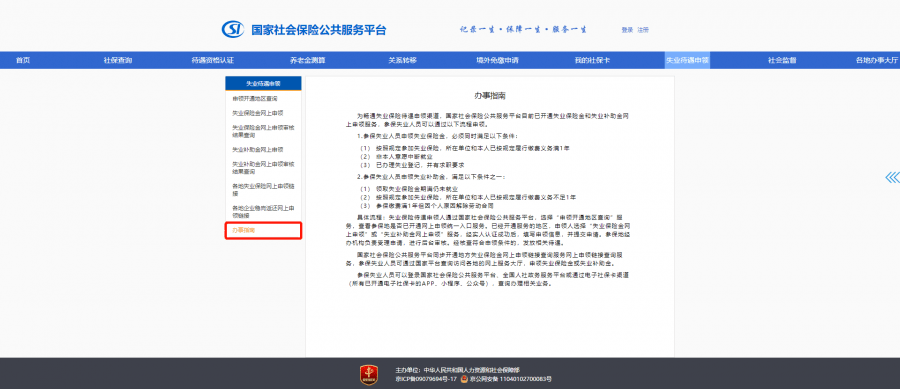900x389 pixels.
Task: Click the 办事指南 heading in the content panel
Action: tap(490, 96)
